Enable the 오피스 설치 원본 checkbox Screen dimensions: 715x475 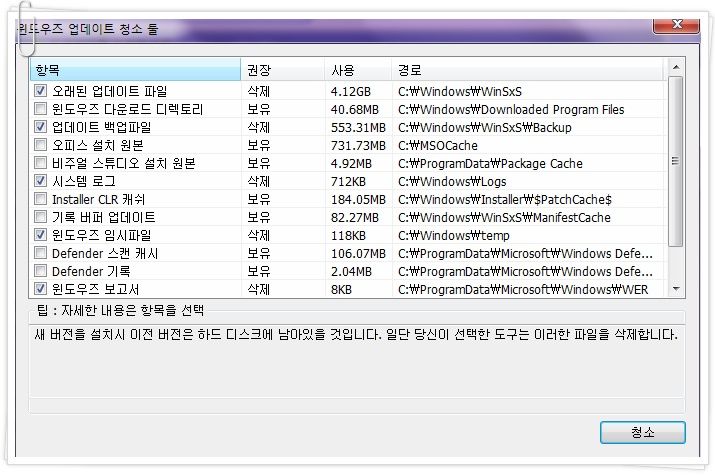(x=41, y=145)
